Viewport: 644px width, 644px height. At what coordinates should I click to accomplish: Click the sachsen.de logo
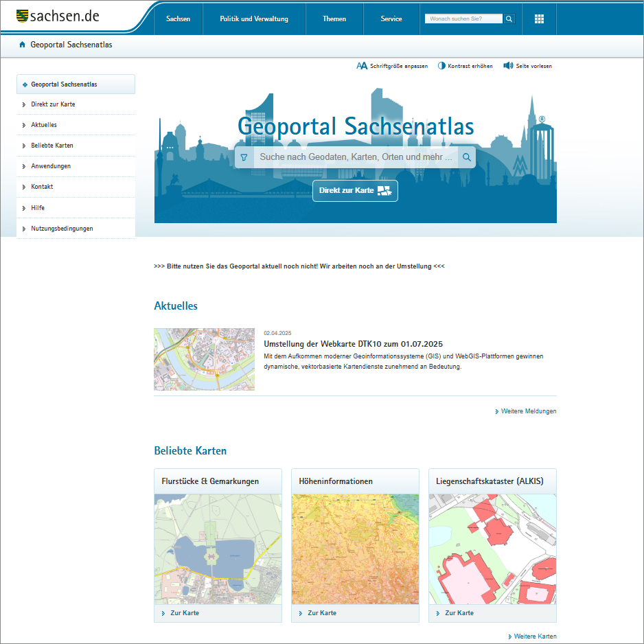(x=58, y=16)
